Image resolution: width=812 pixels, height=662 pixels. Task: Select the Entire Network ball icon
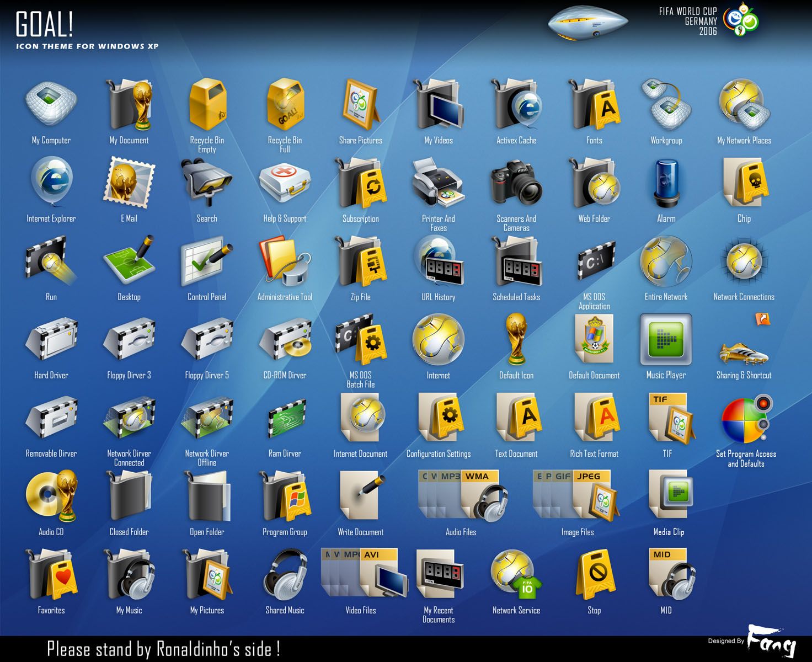(666, 260)
